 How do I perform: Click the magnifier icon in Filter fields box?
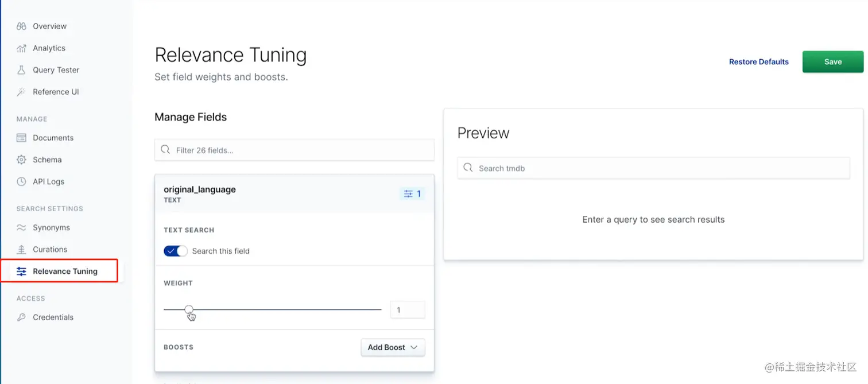click(x=165, y=150)
